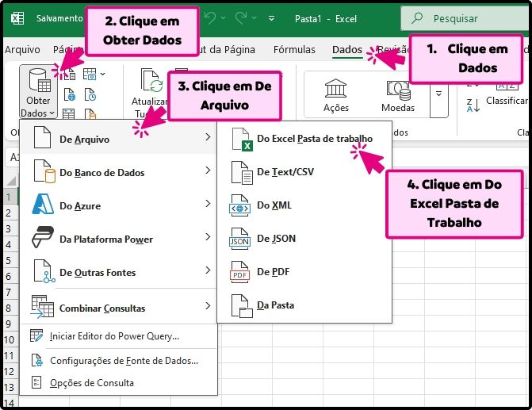This screenshot has width=532, height=410.
Task: Click the Power Query editor icon
Action: 36,335
